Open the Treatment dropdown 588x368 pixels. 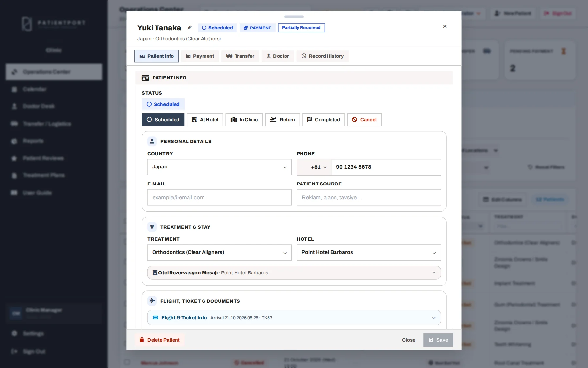[x=219, y=253]
